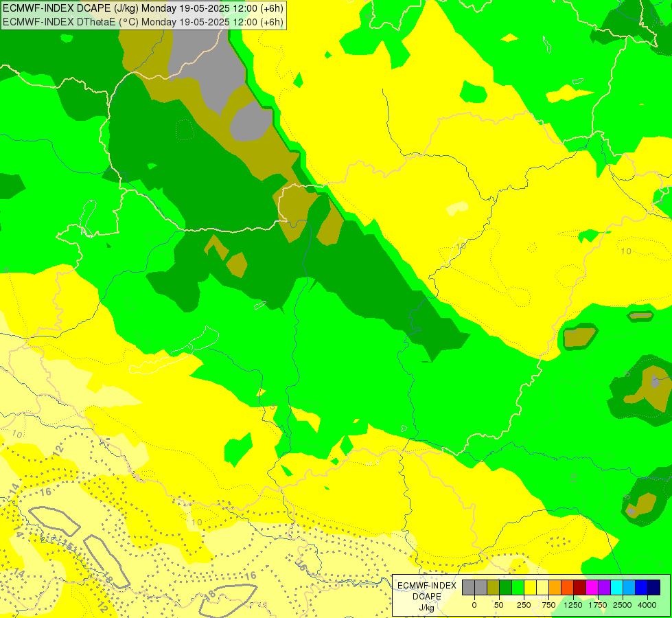Image resolution: width=672 pixels, height=618 pixels.
Task: Click the dark red legend swatch
Action: [580, 587]
